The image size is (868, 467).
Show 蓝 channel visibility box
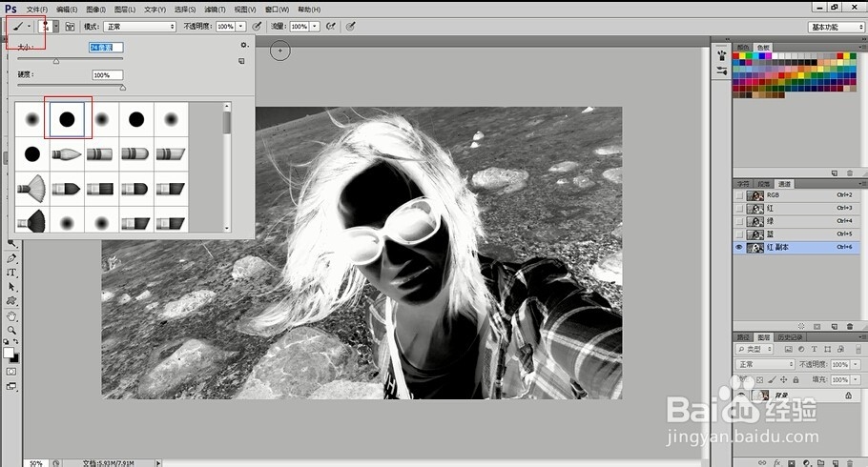point(739,234)
